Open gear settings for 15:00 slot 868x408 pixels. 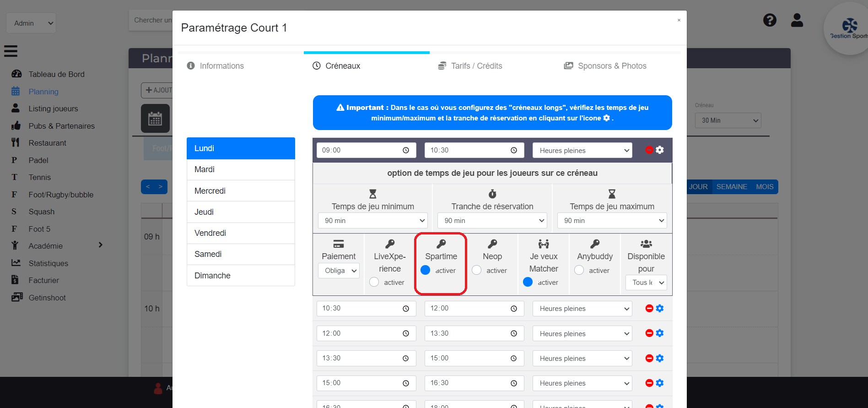660,383
